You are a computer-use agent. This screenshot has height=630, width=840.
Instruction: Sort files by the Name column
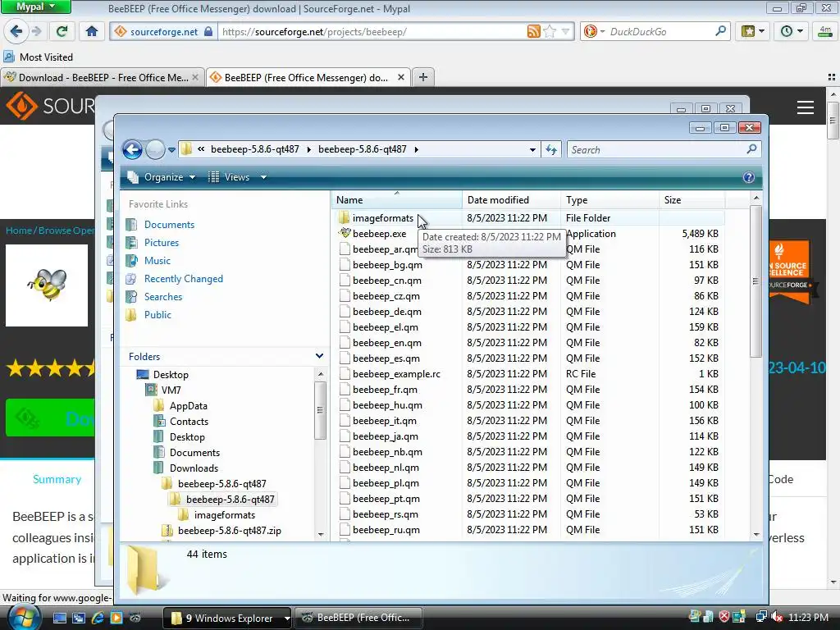coord(397,200)
